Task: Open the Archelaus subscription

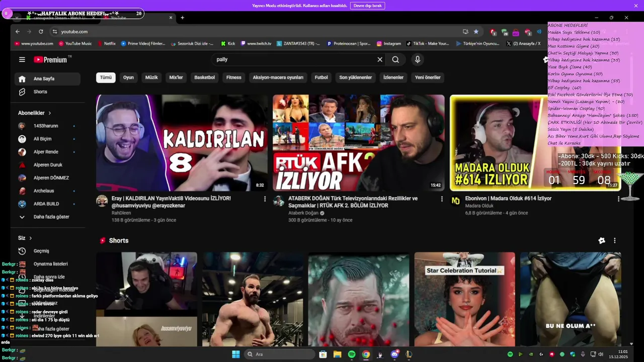Action: click(x=48, y=191)
